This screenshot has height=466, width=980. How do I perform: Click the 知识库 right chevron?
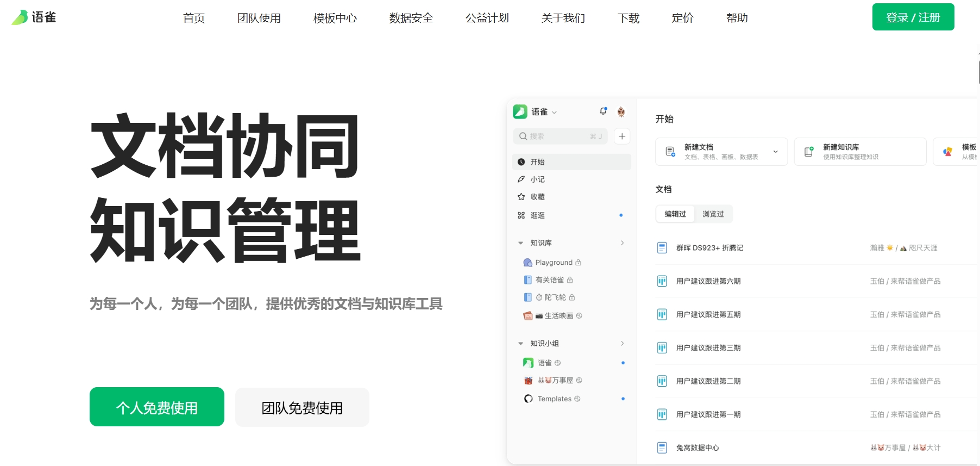pyautogui.click(x=622, y=243)
